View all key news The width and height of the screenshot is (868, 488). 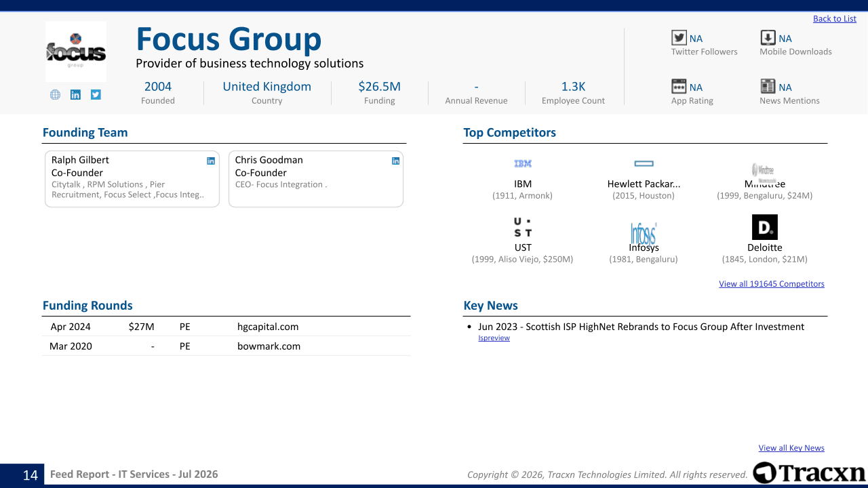[791, 448]
